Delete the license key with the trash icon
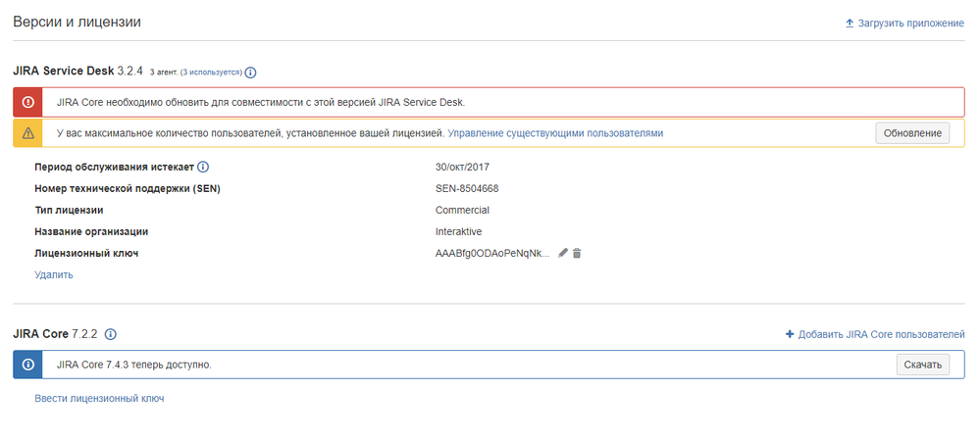The image size is (980, 440). click(577, 254)
